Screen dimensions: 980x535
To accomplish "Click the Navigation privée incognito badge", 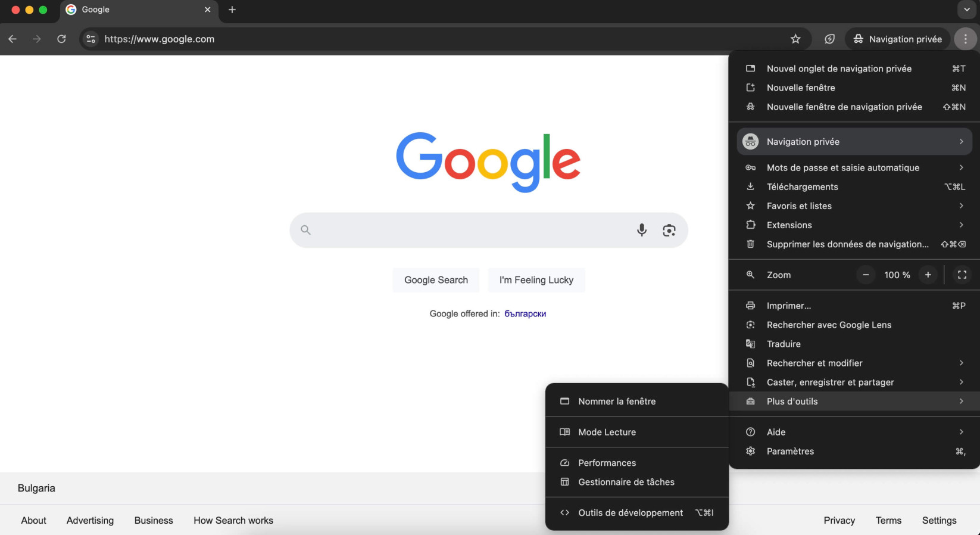I will pos(897,39).
